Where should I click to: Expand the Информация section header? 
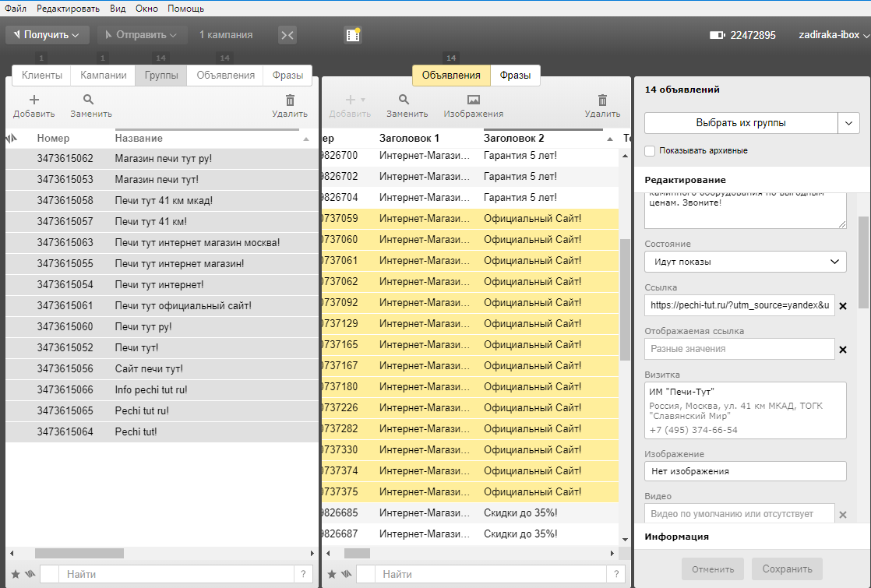(x=752, y=537)
